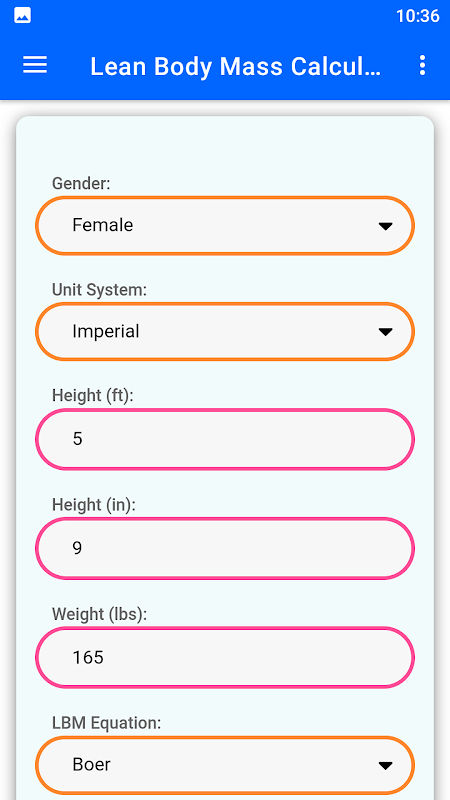450x800 pixels.
Task: Open the three-dot overflow menu
Action: tap(422, 65)
